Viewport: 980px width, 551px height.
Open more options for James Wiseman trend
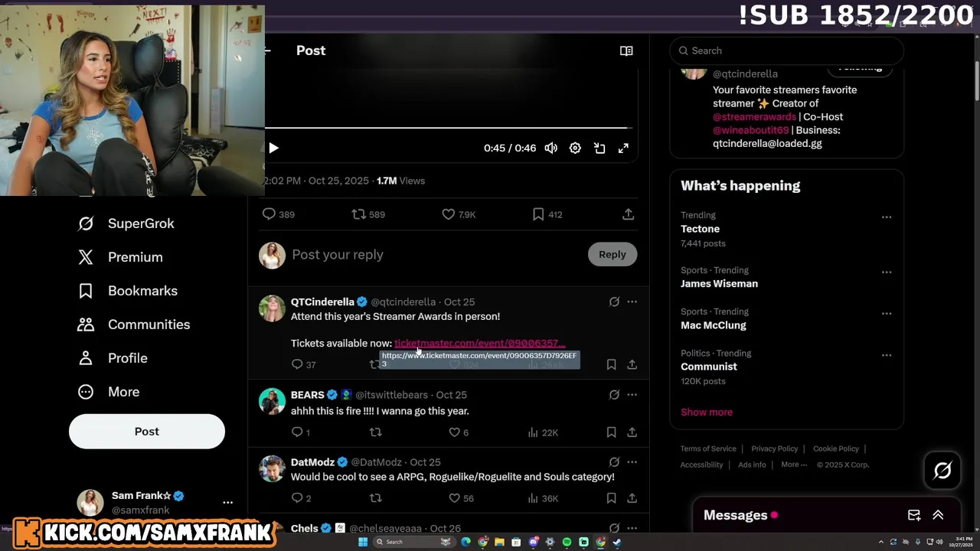pos(886,272)
